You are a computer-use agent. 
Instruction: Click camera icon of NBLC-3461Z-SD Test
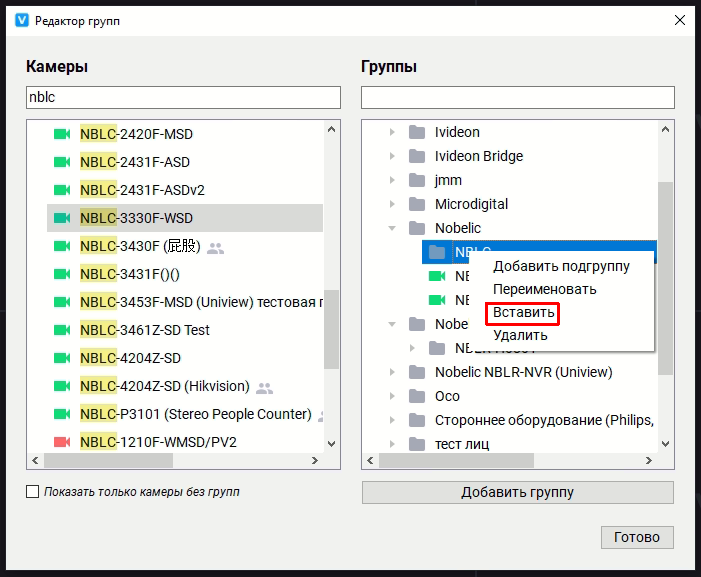click(x=62, y=330)
